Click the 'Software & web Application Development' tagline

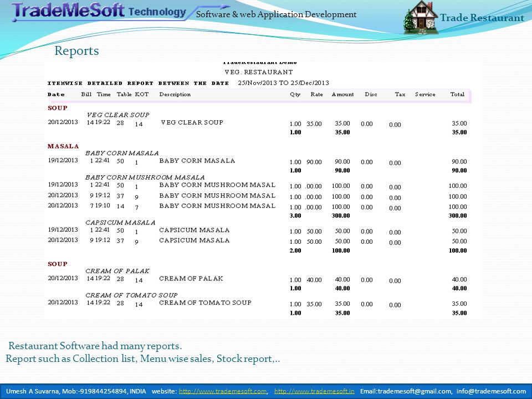tap(276, 14)
